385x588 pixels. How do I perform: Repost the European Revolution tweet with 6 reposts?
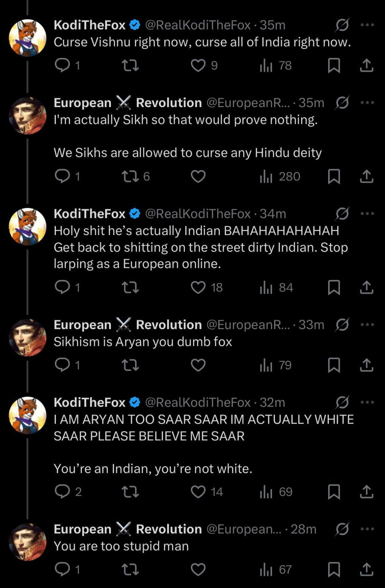131,176
